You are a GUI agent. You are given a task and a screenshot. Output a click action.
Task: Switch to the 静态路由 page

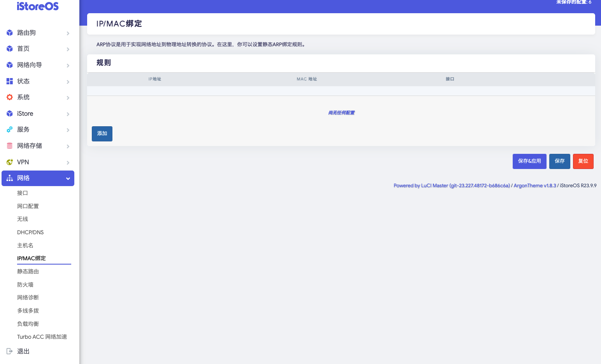click(28, 271)
